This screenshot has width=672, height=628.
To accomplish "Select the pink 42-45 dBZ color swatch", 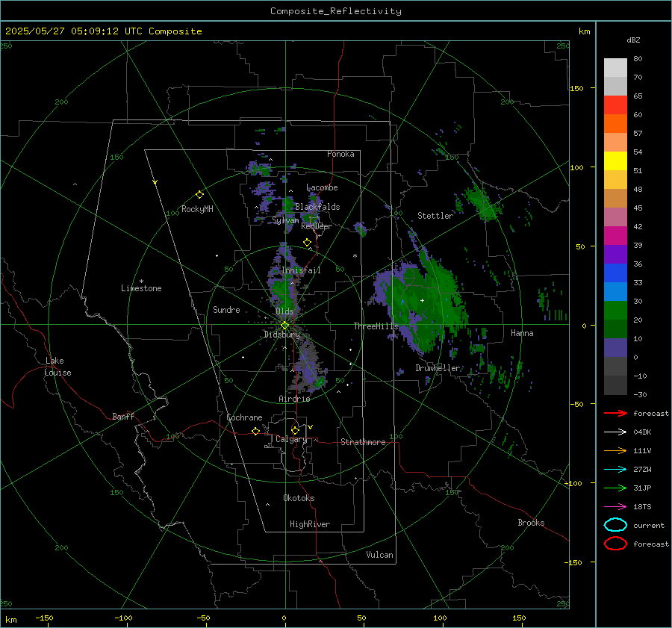I will click(x=615, y=217).
